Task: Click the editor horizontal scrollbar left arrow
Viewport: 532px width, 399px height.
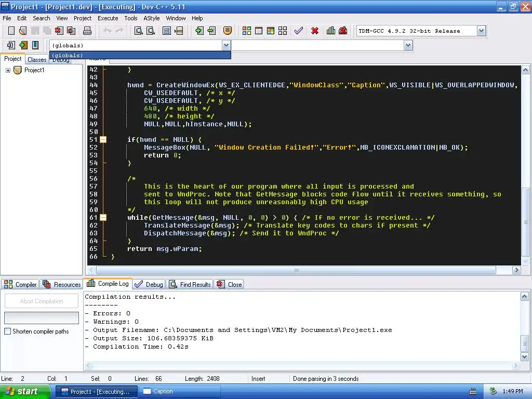Action: (91, 270)
